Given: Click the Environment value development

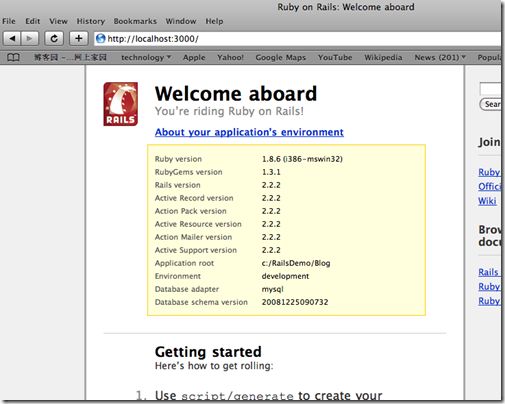Looking at the screenshot, I should point(285,276).
